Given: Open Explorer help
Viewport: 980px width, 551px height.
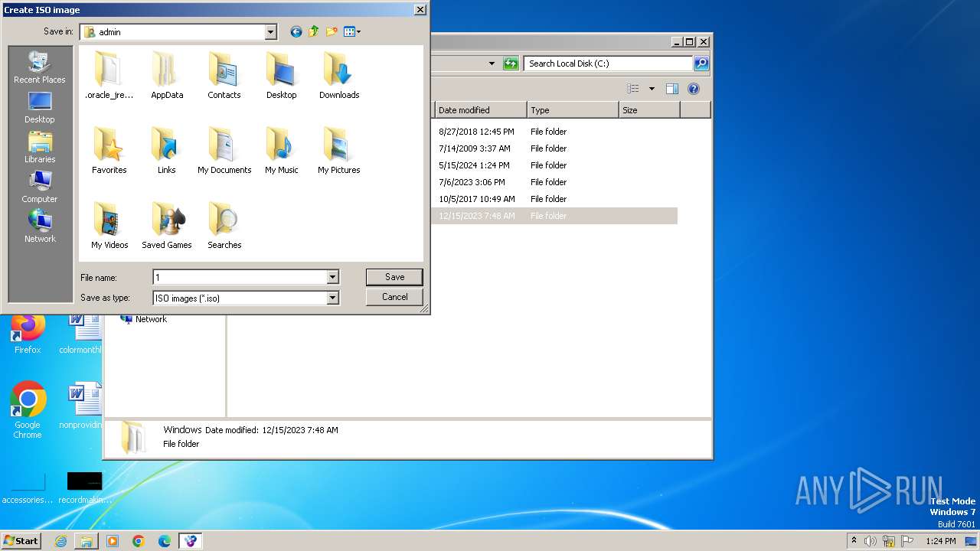Looking at the screenshot, I should (x=694, y=89).
